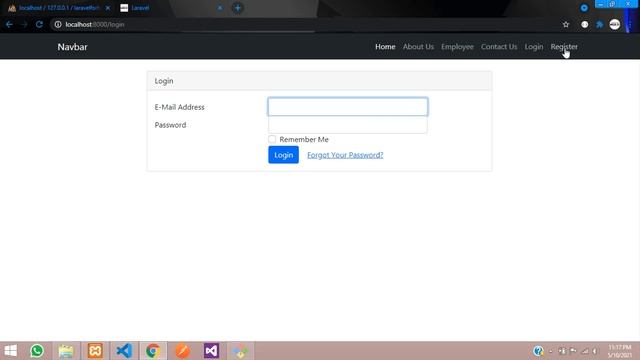
Task: Open Employee in the navbar
Action: coord(457,47)
